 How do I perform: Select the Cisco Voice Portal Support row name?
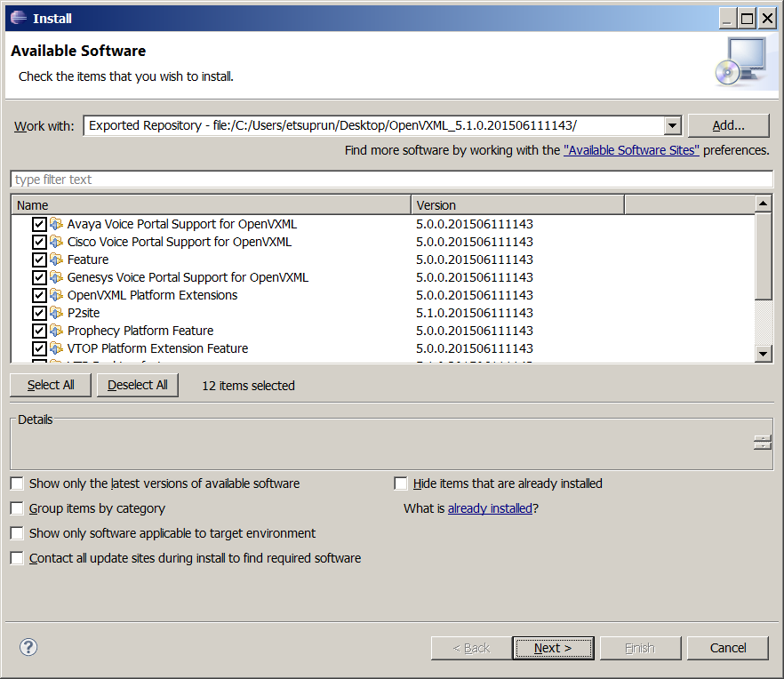pos(180,242)
